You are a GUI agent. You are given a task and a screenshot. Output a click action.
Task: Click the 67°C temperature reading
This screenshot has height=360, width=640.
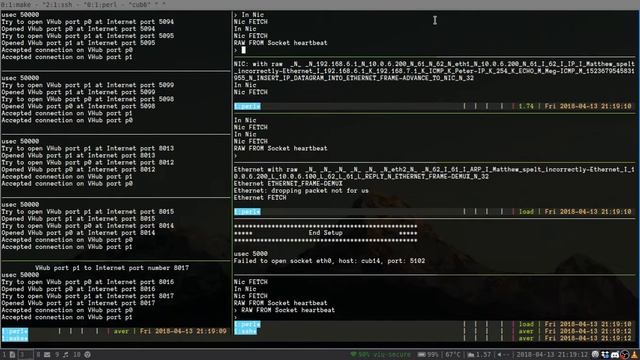(453, 355)
